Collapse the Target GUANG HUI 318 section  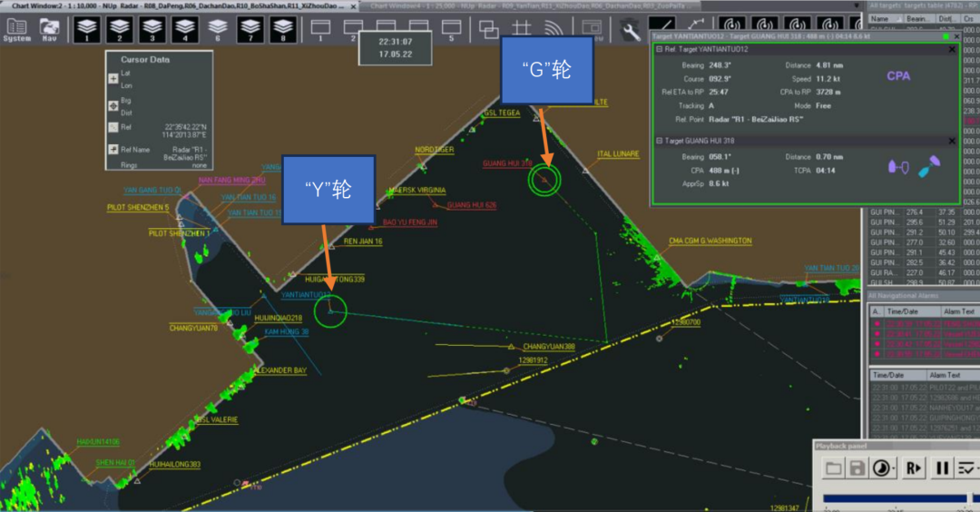point(659,142)
